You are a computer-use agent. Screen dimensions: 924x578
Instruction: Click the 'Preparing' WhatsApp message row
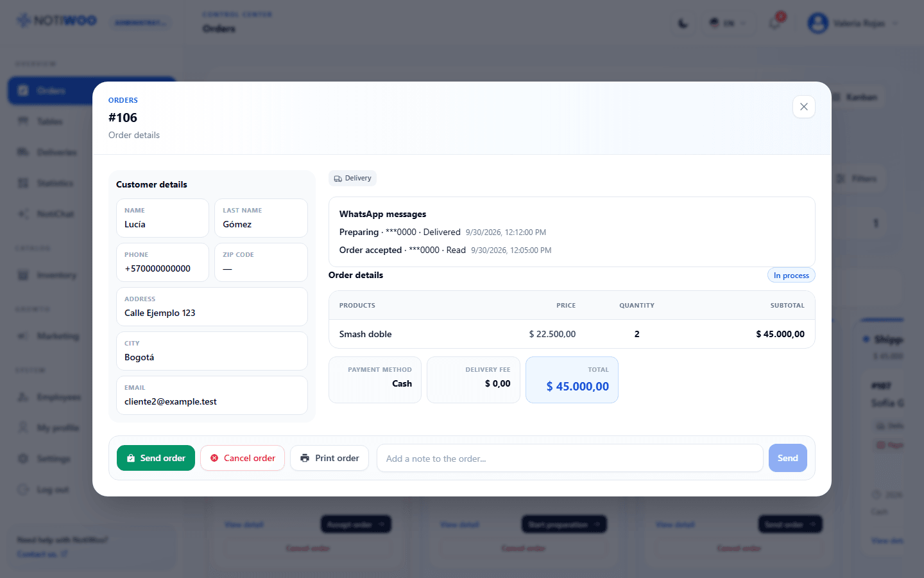443,232
